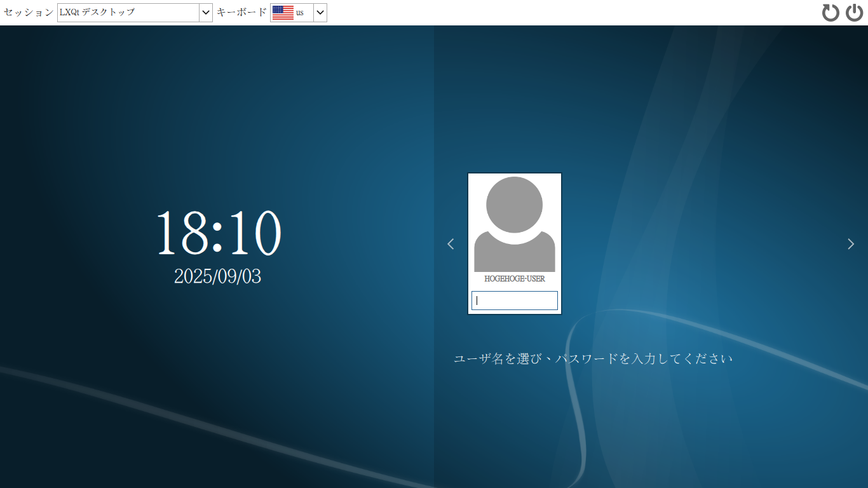This screenshot has width=868, height=488.
Task: Show the next user with the right arrow
Action: [x=851, y=243]
